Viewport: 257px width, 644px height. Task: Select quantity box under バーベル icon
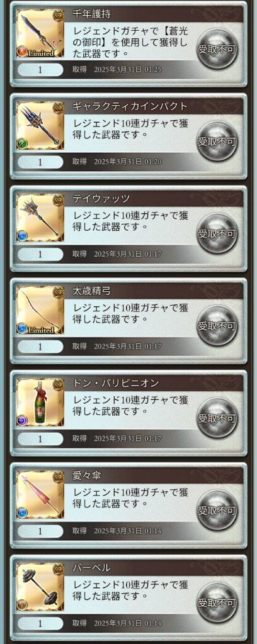(x=40, y=624)
